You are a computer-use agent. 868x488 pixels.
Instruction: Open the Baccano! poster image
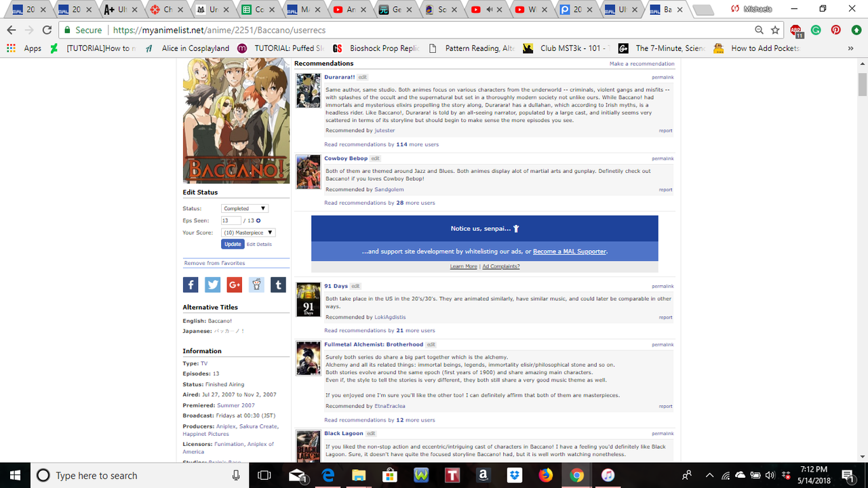(236, 121)
